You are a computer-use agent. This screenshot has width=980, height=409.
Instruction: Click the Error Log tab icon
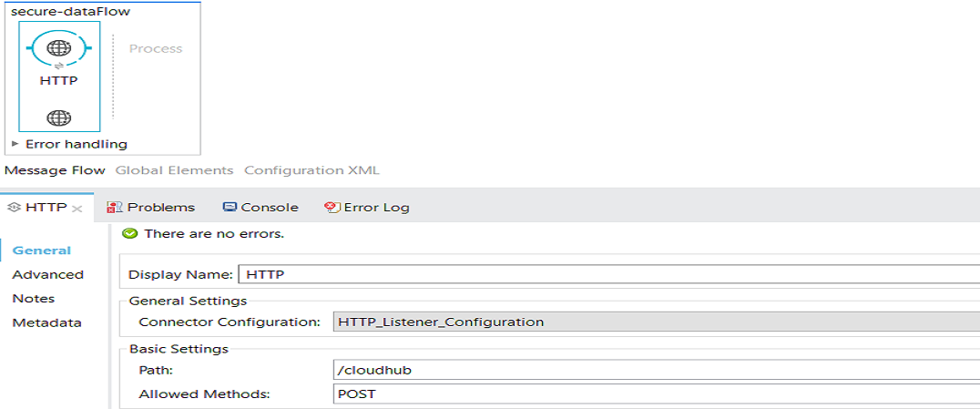(x=332, y=208)
